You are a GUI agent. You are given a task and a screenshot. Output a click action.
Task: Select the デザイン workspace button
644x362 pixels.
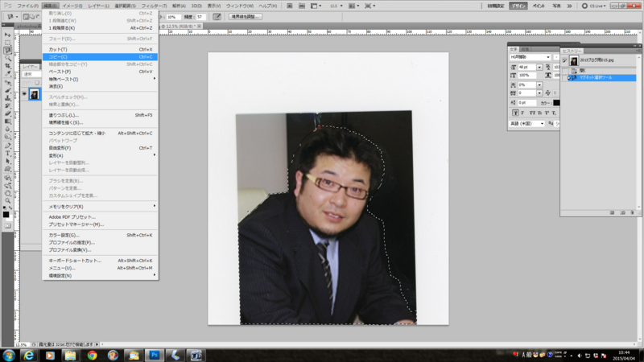(518, 6)
